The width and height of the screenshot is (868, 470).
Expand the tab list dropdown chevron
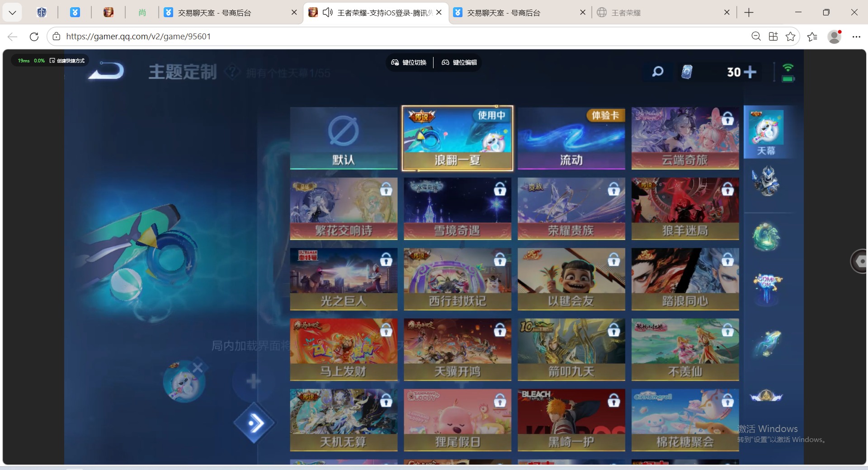click(13, 13)
